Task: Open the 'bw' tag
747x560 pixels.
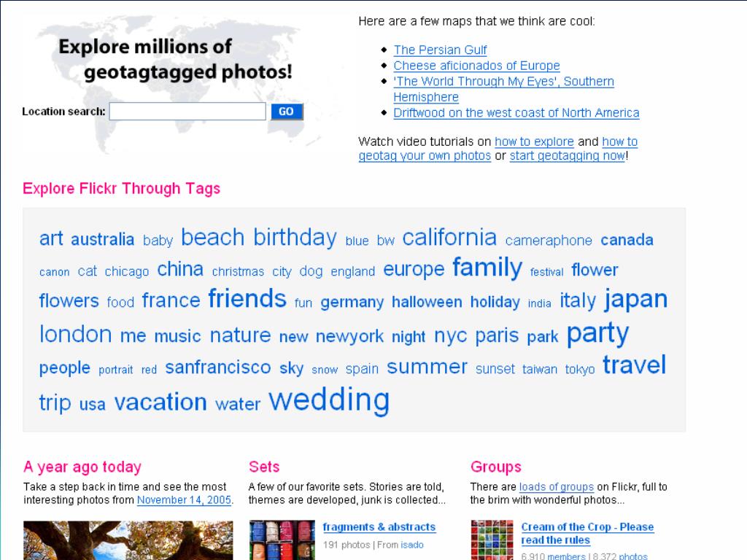Action: (385, 241)
